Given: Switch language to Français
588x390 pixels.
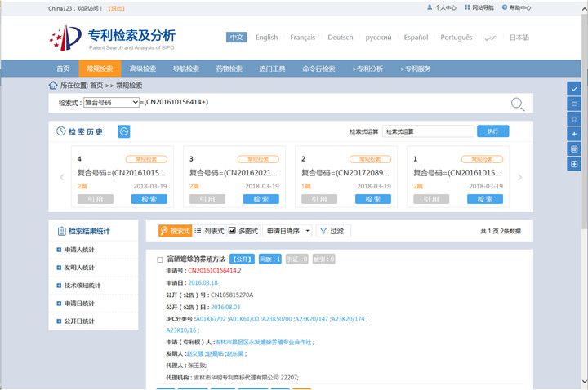Looking at the screenshot, I should click(x=303, y=38).
